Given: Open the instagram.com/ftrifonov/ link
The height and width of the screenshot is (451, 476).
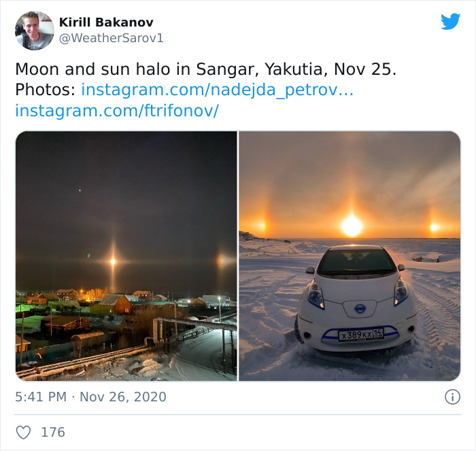Looking at the screenshot, I should coord(117,111).
